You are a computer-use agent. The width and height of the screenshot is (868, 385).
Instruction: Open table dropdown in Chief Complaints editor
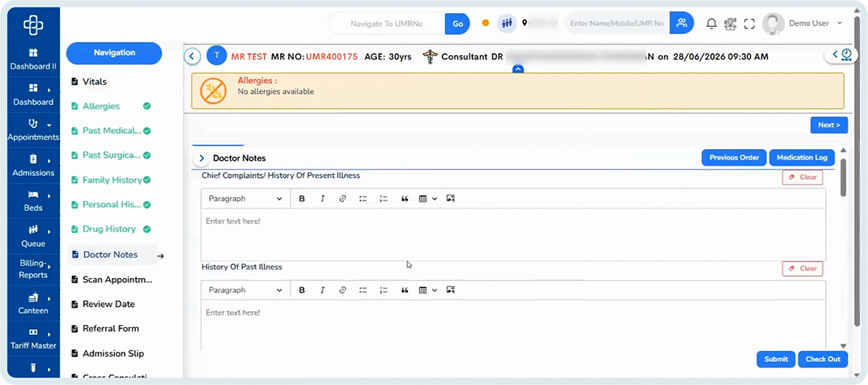428,198
